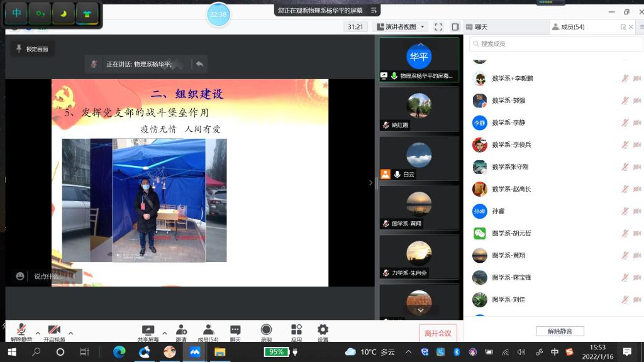Click the 离开会议 leave meeting button

(x=438, y=333)
